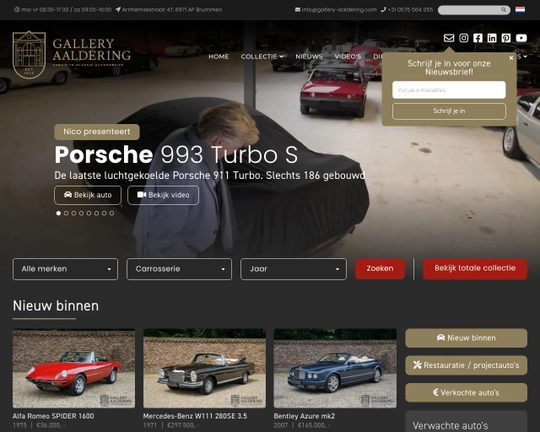This screenshot has height=432, width=540.
Task: Click the newsletter email address field
Action: pyautogui.click(x=449, y=90)
